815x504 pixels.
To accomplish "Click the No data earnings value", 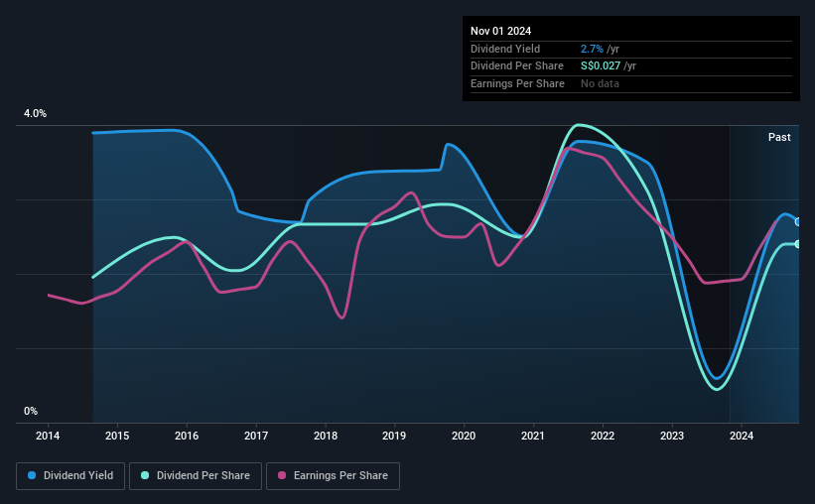I will [600, 83].
